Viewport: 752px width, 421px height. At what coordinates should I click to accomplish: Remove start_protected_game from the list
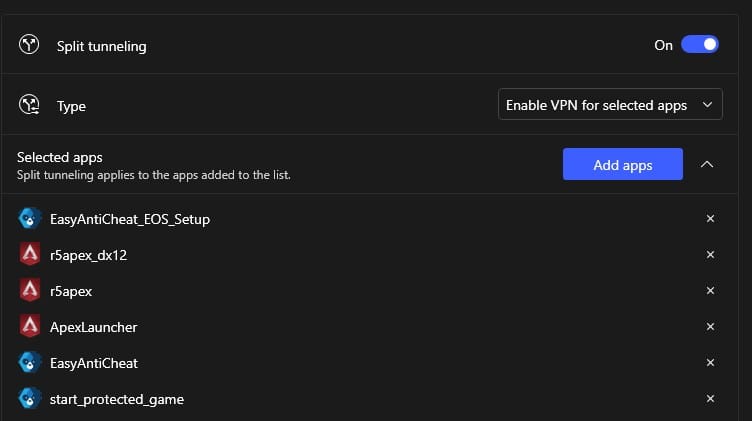point(710,398)
